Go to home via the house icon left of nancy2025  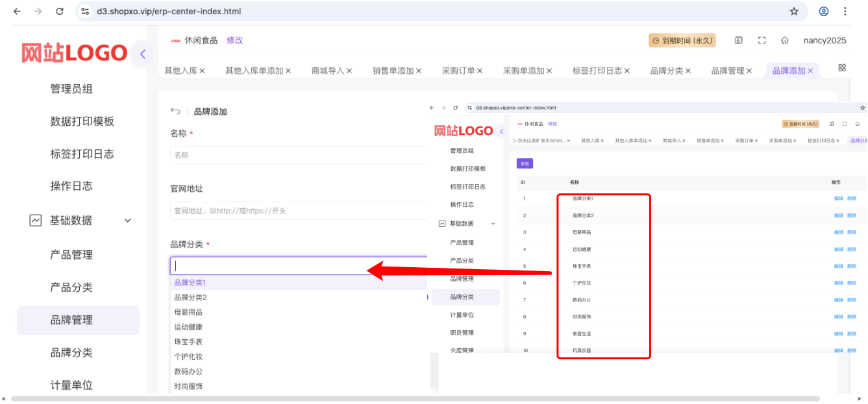pyautogui.click(x=784, y=40)
